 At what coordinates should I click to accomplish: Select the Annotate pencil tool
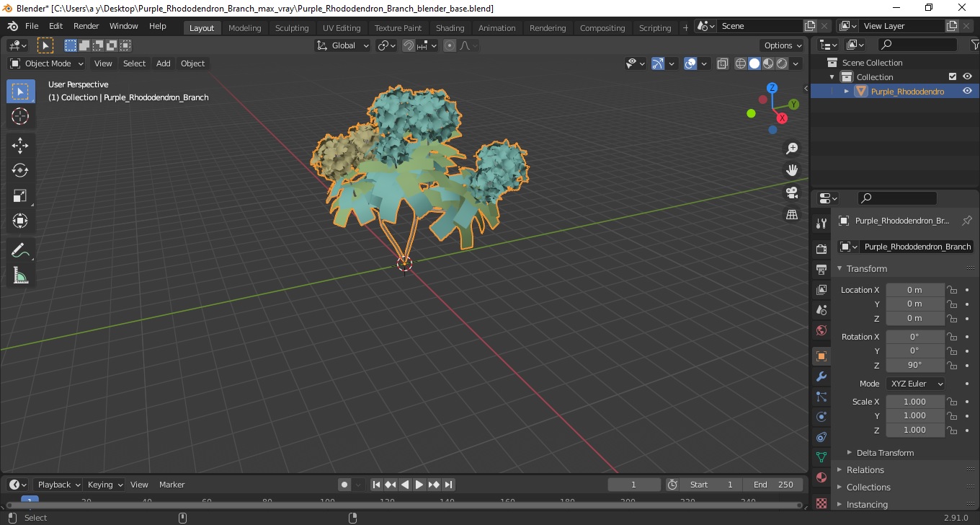20,251
